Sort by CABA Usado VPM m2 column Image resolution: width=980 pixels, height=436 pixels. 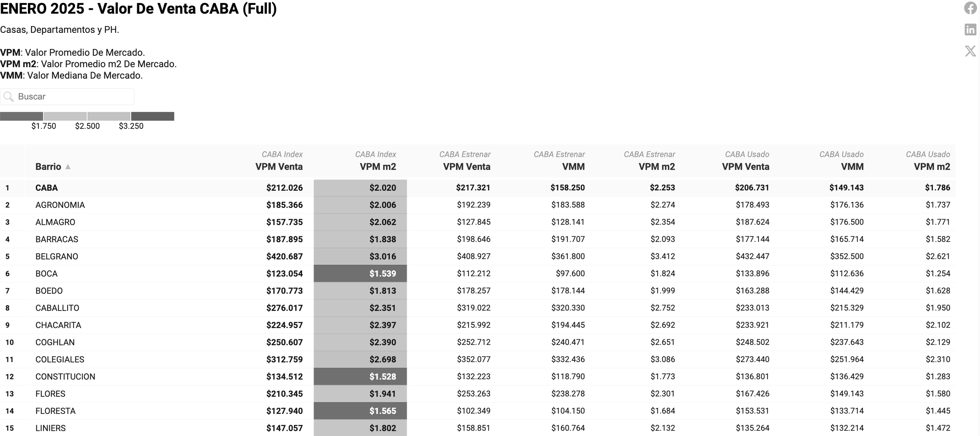click(931, 167)
